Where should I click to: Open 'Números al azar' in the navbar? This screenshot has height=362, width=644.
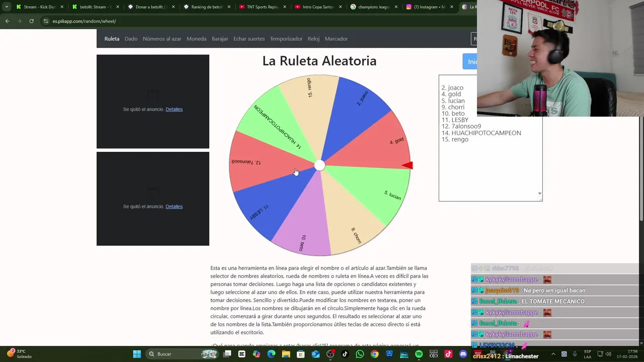[162, 39]
